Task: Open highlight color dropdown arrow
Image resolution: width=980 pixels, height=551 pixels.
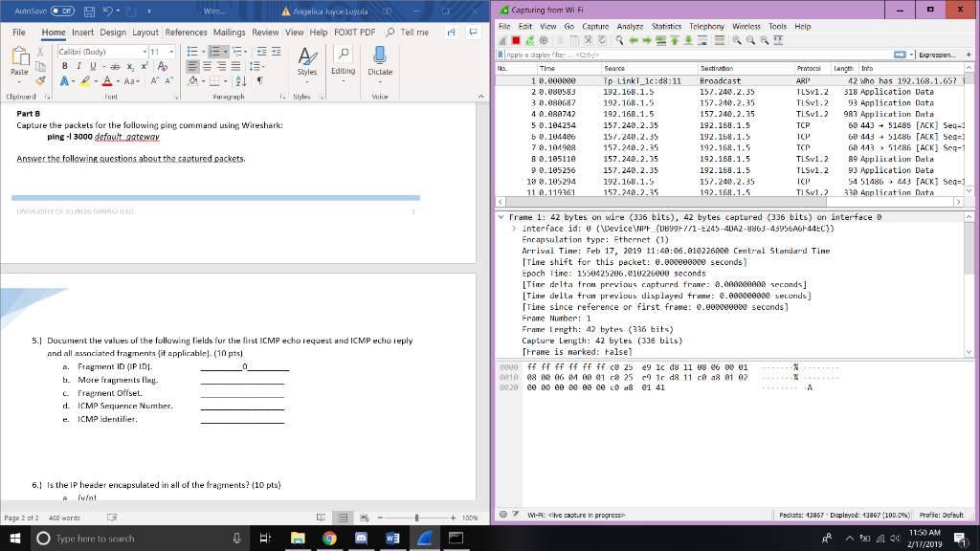Action: pos(96,81)
